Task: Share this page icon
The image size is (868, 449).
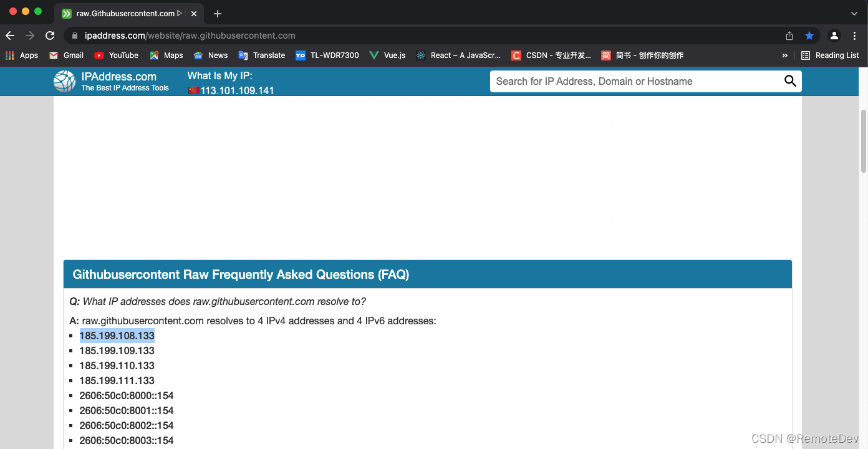Action: click(x=789, y=36)
